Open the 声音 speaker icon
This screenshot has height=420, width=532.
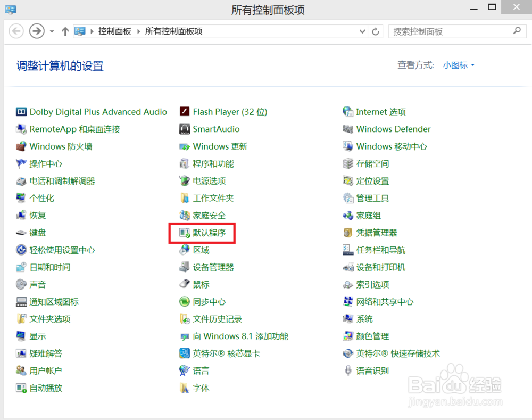click(21, 285)
